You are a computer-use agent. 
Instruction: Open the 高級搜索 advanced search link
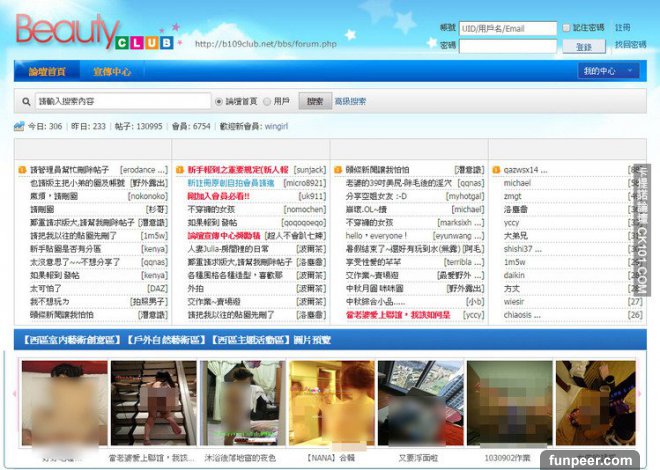click(350, 101)
